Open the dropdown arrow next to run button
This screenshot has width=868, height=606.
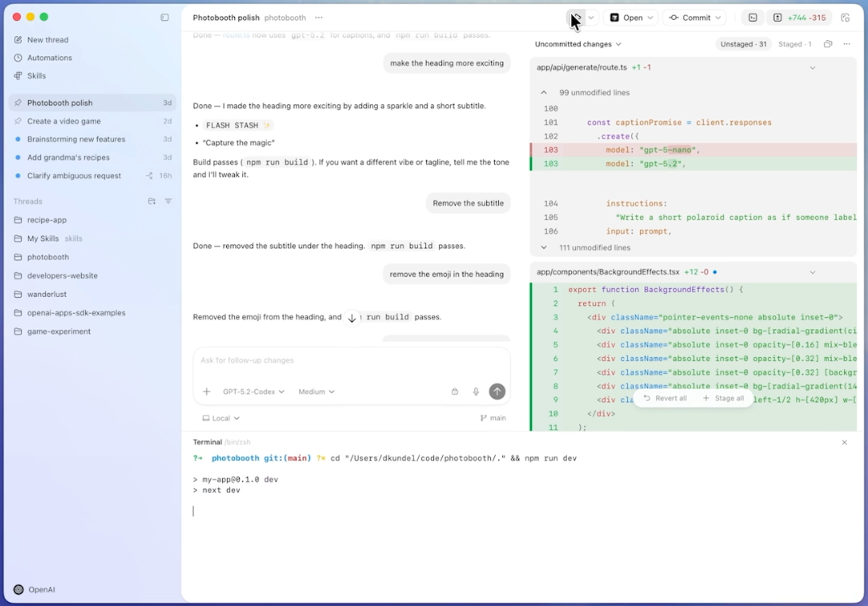point(591,18)
